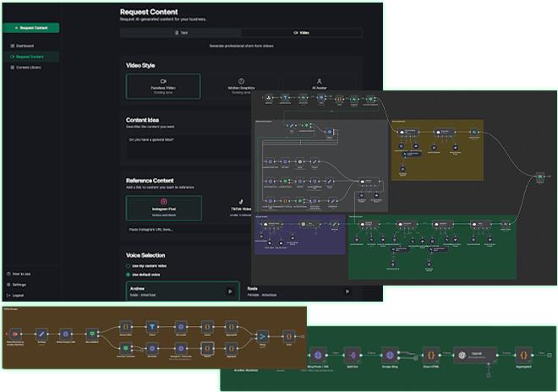Switch to the Video tab
The width and height of the screenshot is (558, 392).
(x=302, y=33)
